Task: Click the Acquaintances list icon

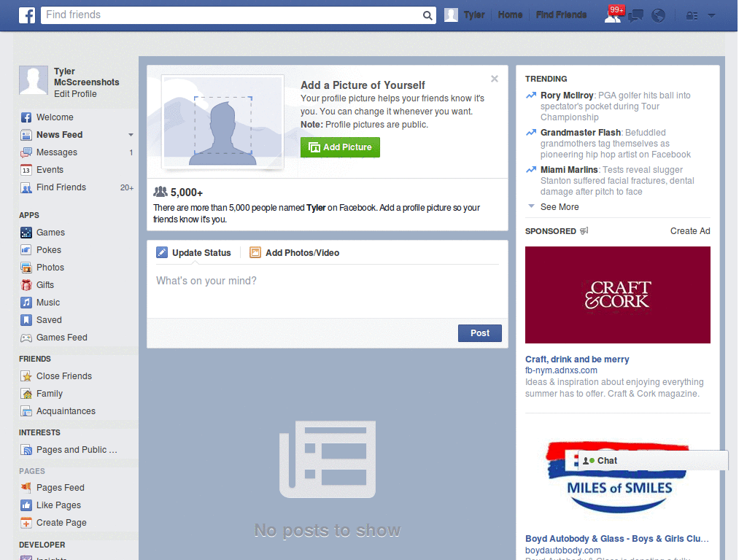Action: 26,411
